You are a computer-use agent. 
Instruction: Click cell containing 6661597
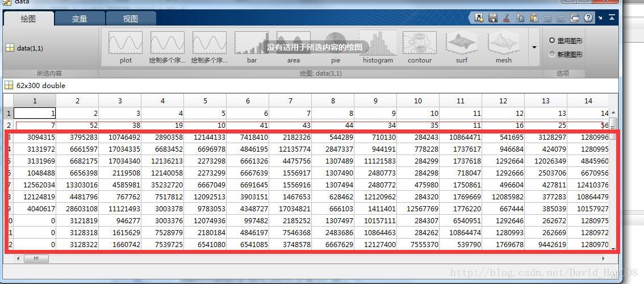pyautogui.click(x=77, y=149)
